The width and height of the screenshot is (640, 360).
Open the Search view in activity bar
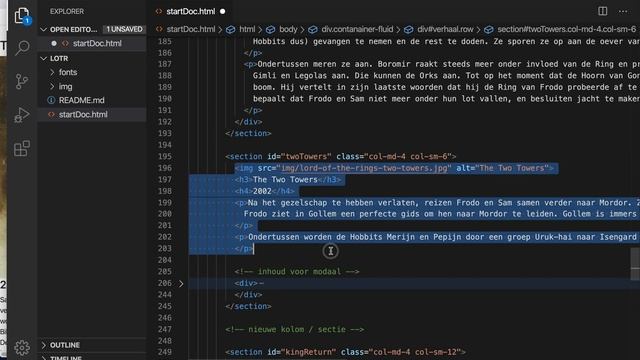click(22, 48)
